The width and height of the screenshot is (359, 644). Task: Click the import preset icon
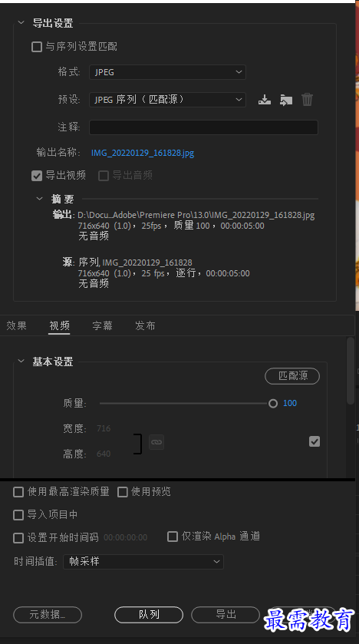point(286,100)
